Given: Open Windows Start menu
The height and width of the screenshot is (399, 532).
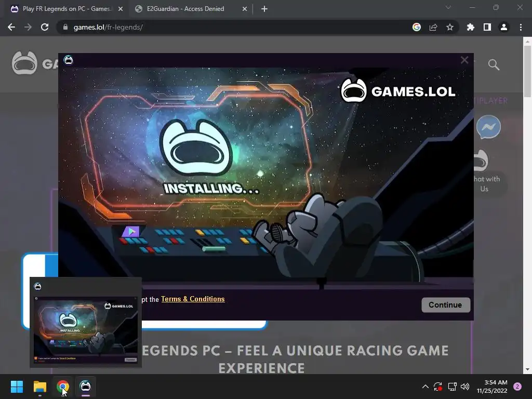Looking at the screenshot, I should pyautogui.click(x=17, y=387).
